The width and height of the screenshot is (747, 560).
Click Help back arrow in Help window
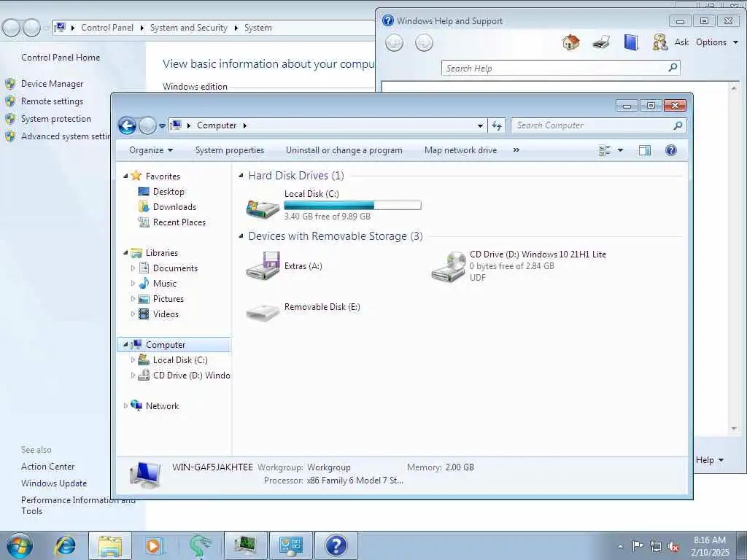394,43
